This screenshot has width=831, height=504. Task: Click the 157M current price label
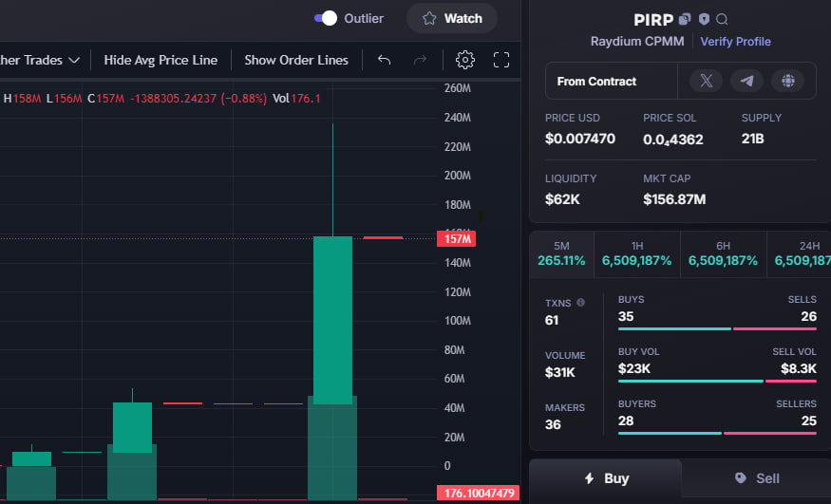click(456, 239)
